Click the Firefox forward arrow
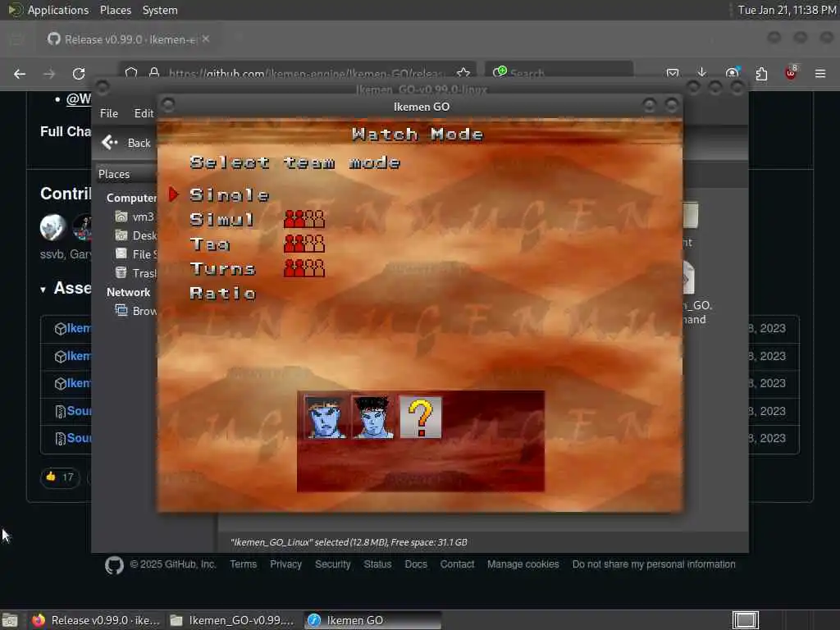Image resolution: width=840 pixels, height=630 pixels. (x=49, y=74)
